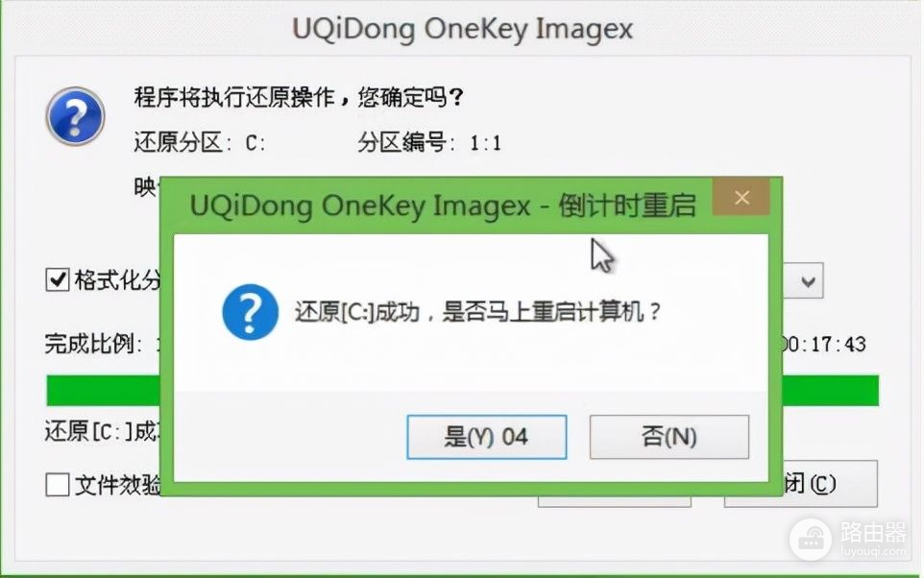Click the 还原[C:]成功 restart message text
The height and width of the screenshot is (578, 924).
point(478,312)
